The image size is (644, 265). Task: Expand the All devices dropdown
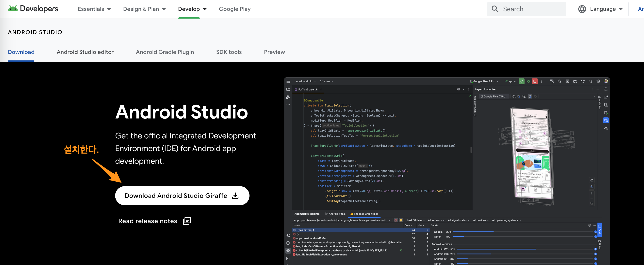480,220
